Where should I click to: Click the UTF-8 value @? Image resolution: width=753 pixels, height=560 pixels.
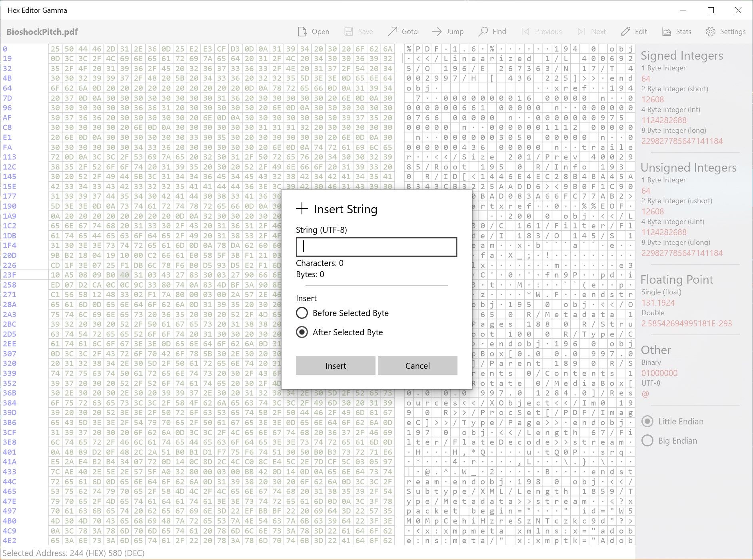645,394
